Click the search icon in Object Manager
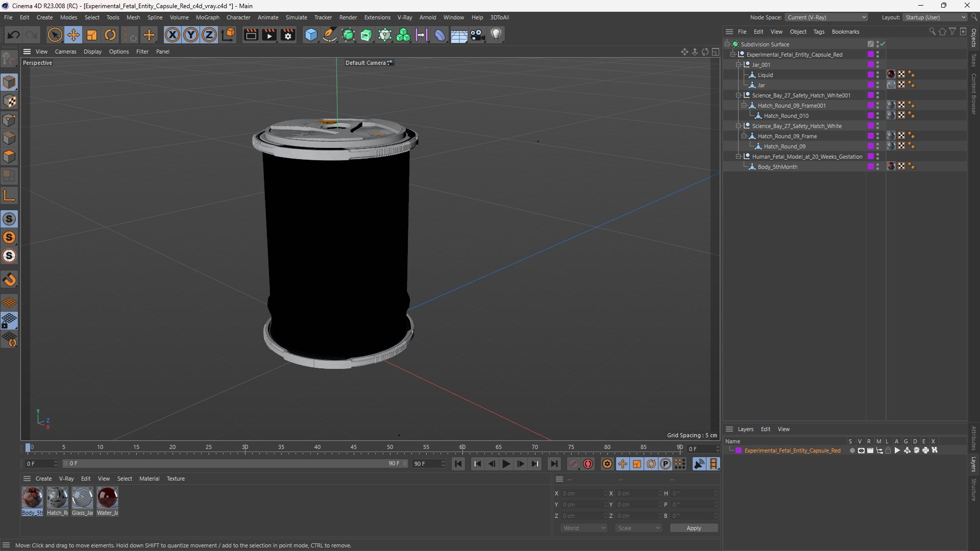The image size is (980, 551). (x=932, y=32)
